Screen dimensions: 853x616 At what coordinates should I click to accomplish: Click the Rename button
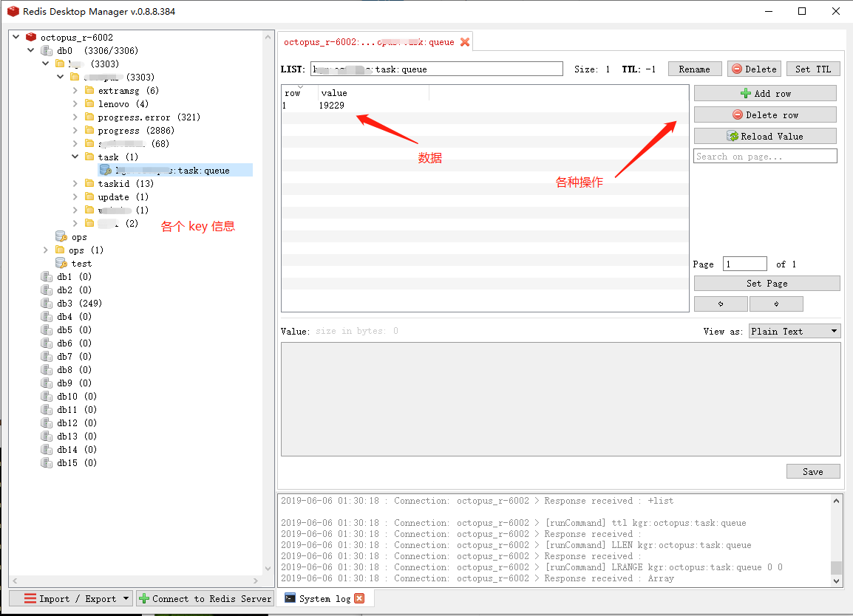(695, 69)
